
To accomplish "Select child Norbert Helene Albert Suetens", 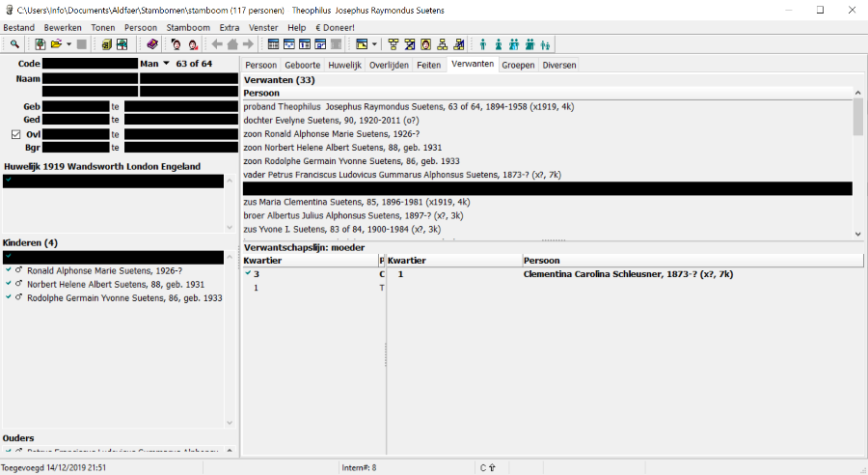I will [114, 285].
